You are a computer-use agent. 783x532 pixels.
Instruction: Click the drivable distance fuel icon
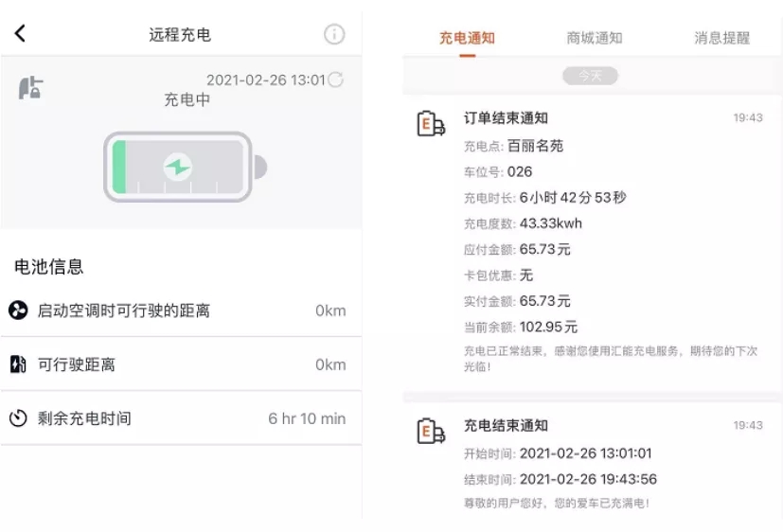[x=18, y=364]
